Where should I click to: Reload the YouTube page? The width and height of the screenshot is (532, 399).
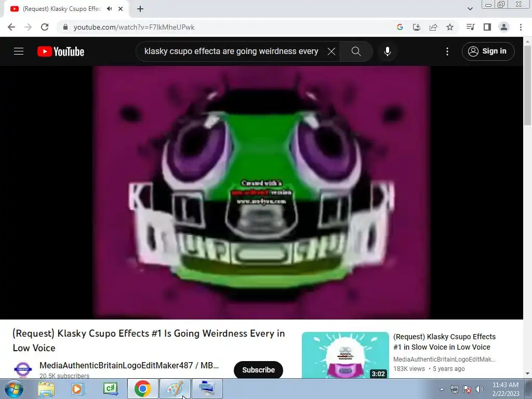click(x=45, y=27)
